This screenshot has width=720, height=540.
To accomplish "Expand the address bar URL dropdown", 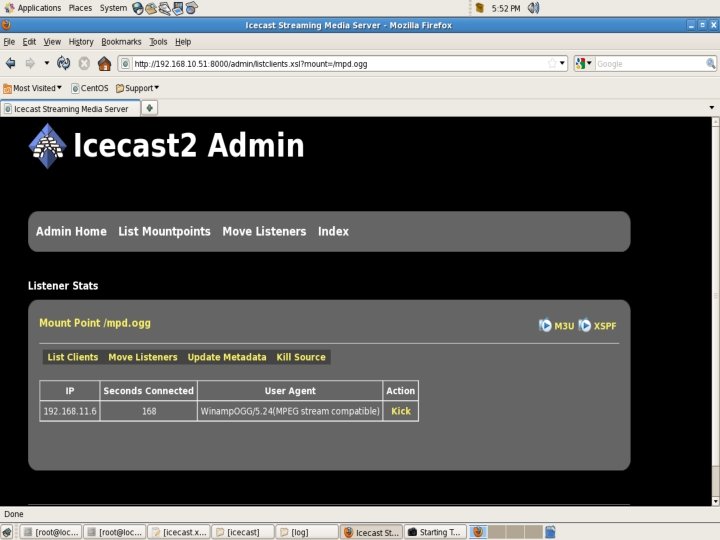I will [562, 63].
